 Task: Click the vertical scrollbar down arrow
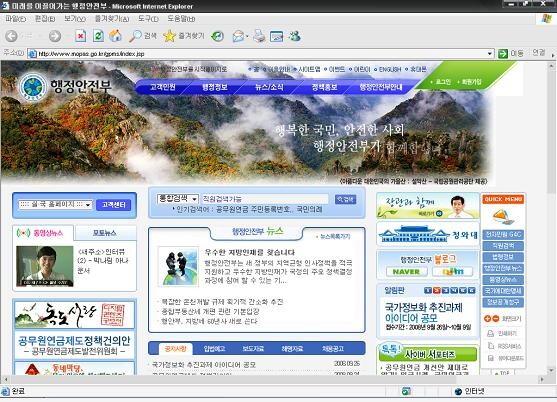point(551,371)
